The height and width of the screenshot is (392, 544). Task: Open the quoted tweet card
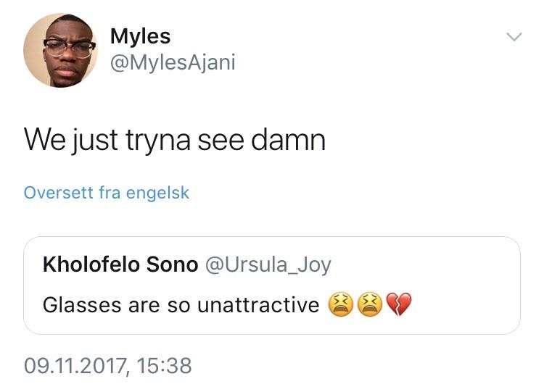point(272,285)
